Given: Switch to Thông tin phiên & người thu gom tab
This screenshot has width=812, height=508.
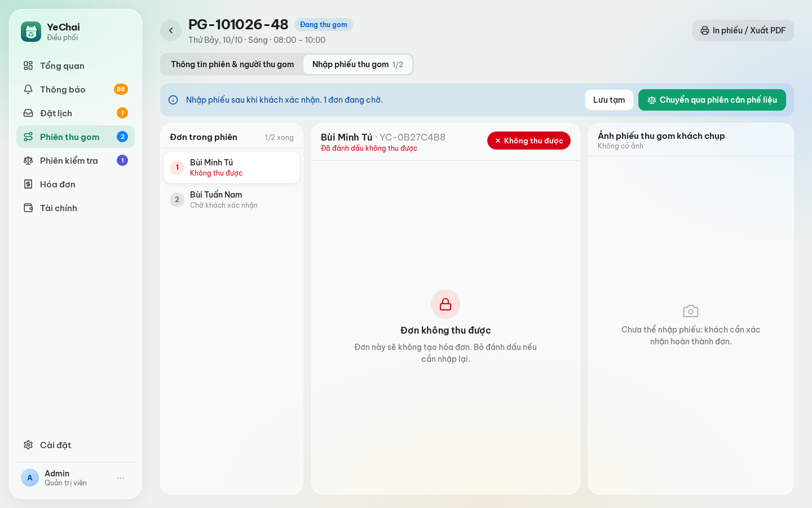Looking at the screenshot, I should tap(232, 64).
